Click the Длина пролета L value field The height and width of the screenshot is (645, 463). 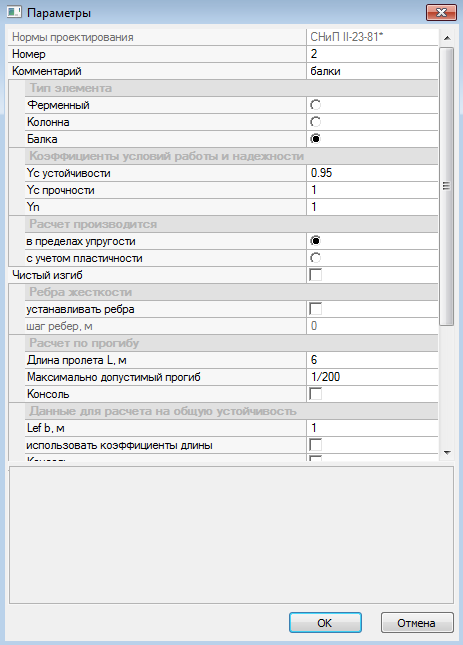(372, 360)
